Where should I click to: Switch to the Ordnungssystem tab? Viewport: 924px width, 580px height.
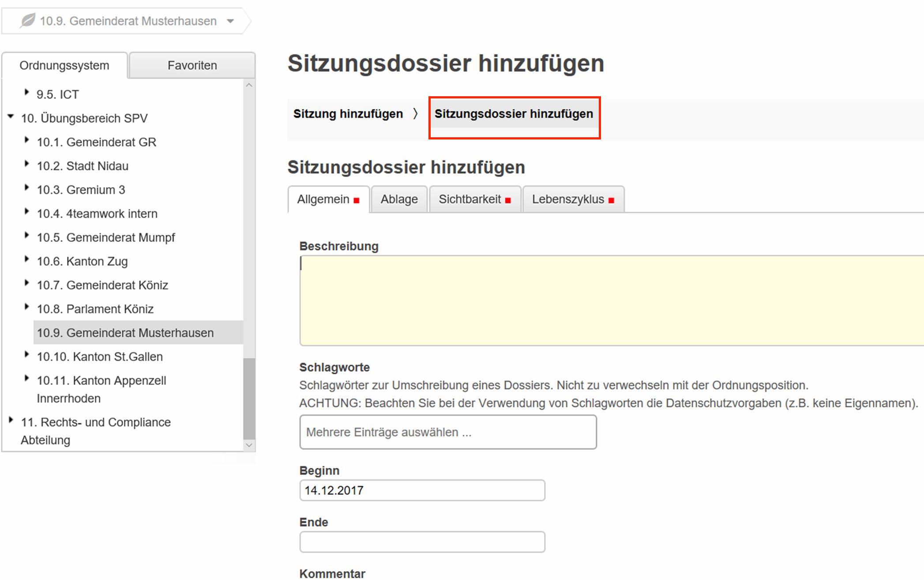pos(64,65)
